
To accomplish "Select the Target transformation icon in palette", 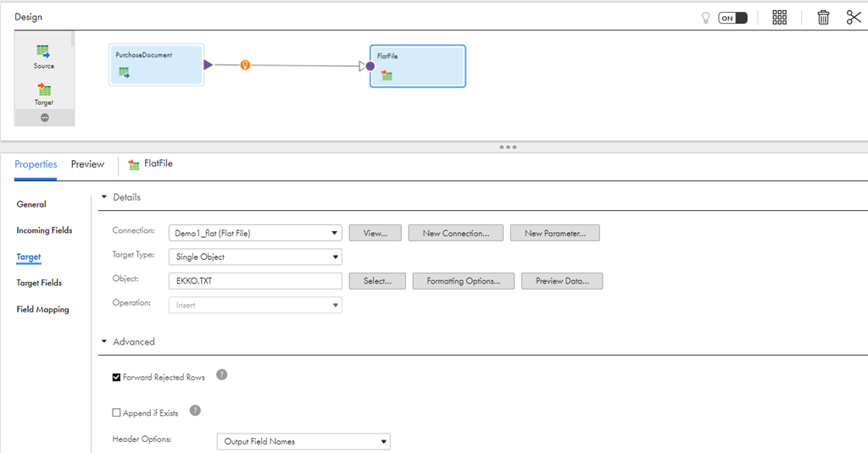I will pos(44,89).
